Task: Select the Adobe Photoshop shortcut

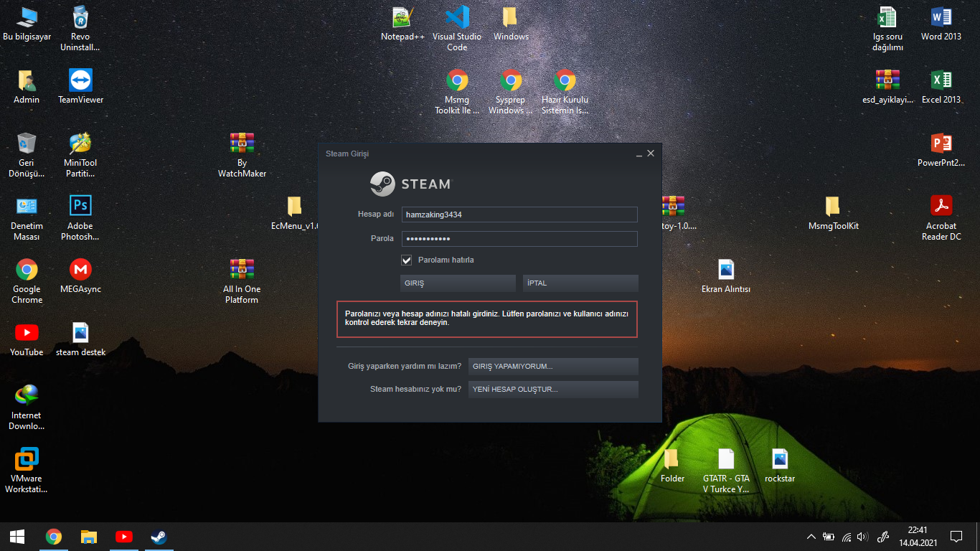Action: 80,218
